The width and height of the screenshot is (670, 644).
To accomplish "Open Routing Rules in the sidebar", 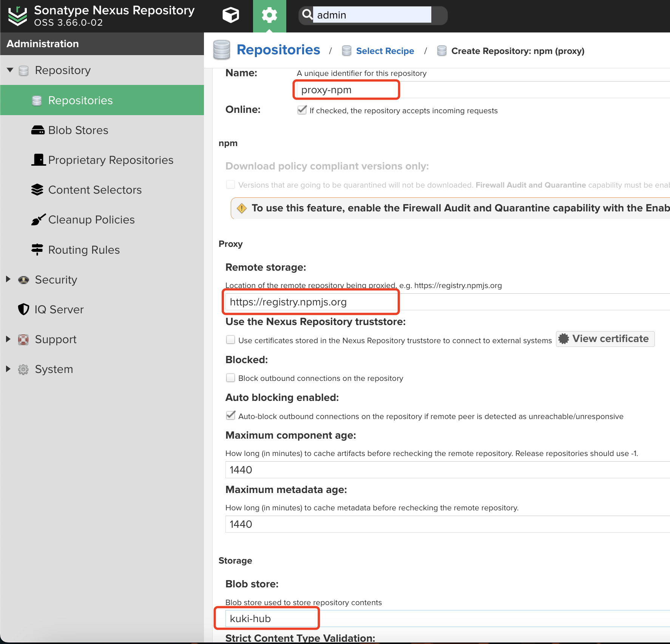I will click(x=102, y=250).
